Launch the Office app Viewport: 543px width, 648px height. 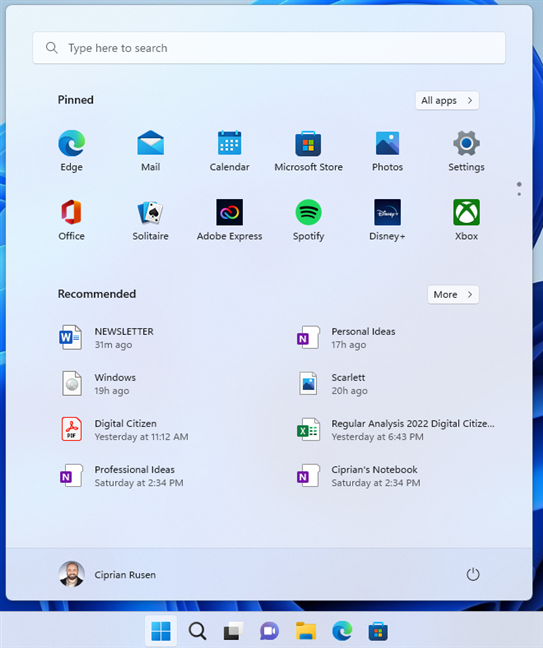click(x=71, y=220)
